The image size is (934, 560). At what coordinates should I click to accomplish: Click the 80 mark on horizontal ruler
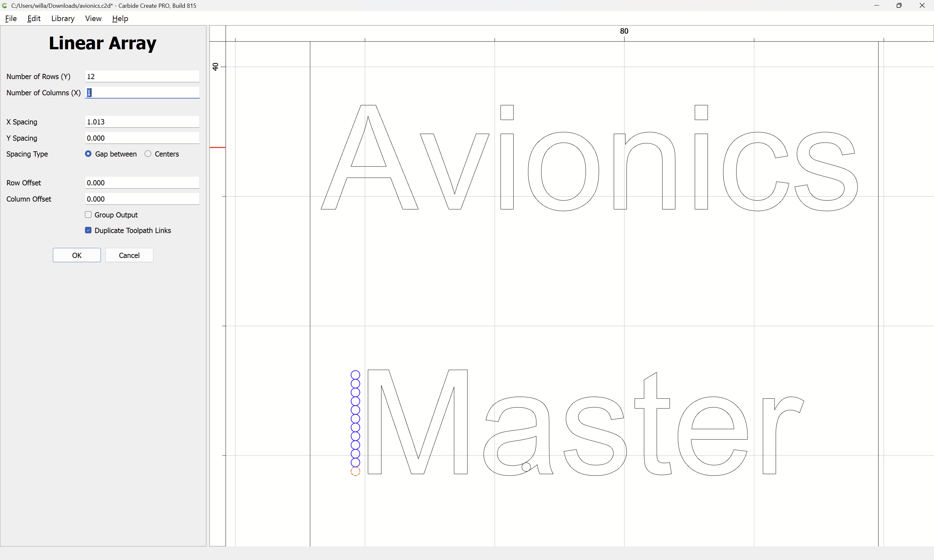(x=624, y=31)
